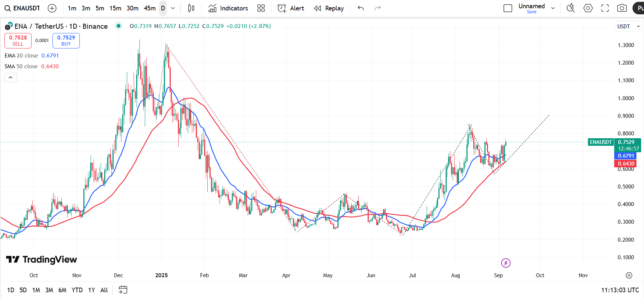Click the 11:13:03 UTC timezone clock
This screenshot has width=644, height=298.
click(x=620, y=290)
